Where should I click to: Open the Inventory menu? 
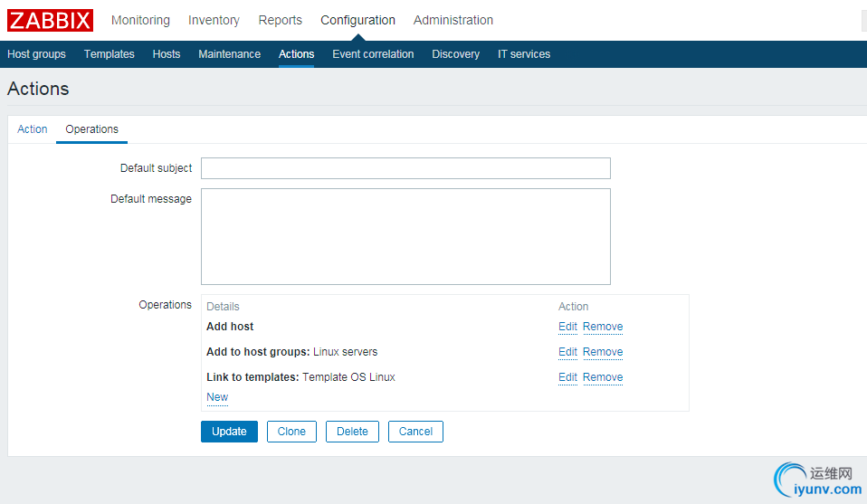[214, 21]
